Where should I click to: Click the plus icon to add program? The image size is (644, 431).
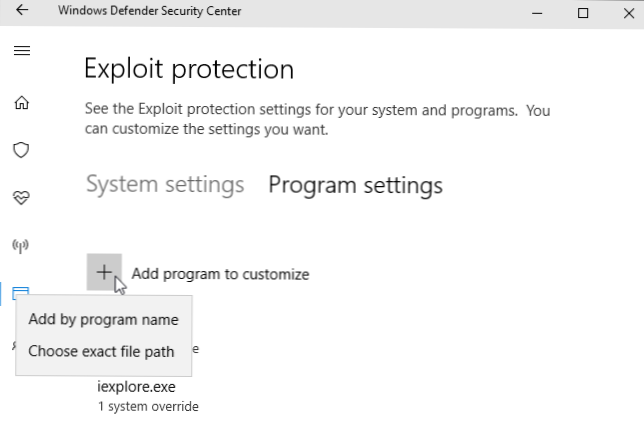coord(104,273)
